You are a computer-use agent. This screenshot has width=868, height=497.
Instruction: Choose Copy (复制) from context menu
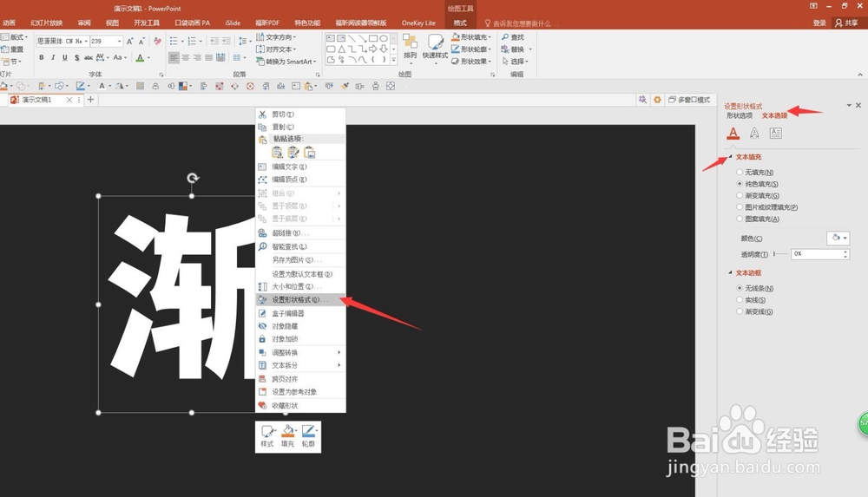(x=300, y=127)
